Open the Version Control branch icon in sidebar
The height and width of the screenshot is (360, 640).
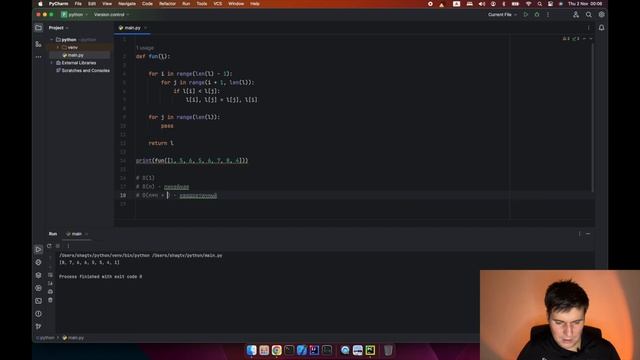click(38, 326)
